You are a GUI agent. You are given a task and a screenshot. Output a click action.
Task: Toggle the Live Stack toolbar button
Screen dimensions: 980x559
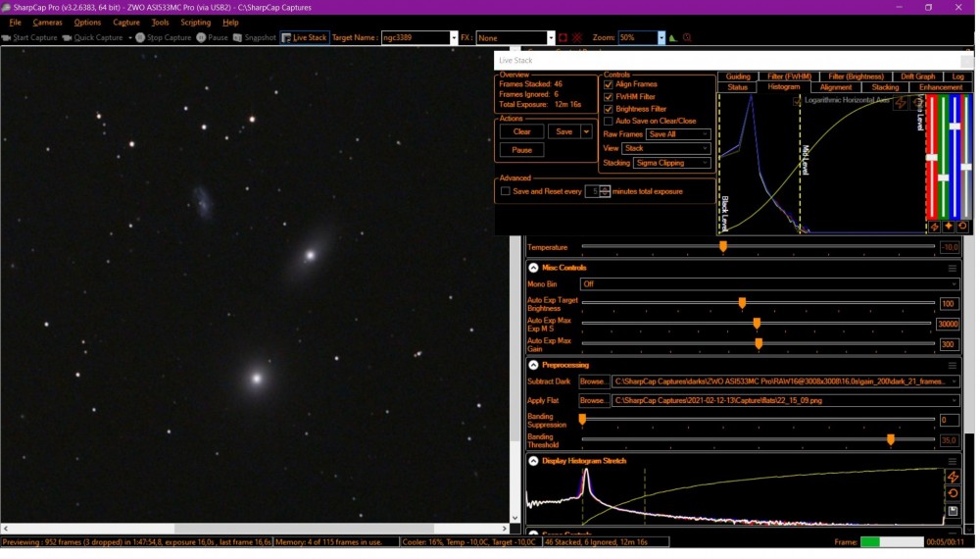click(305, 37)
